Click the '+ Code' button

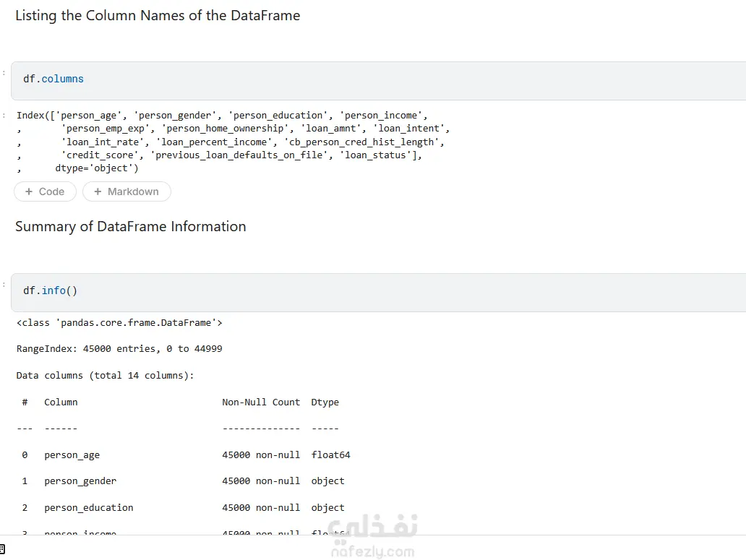coord(45,191)
